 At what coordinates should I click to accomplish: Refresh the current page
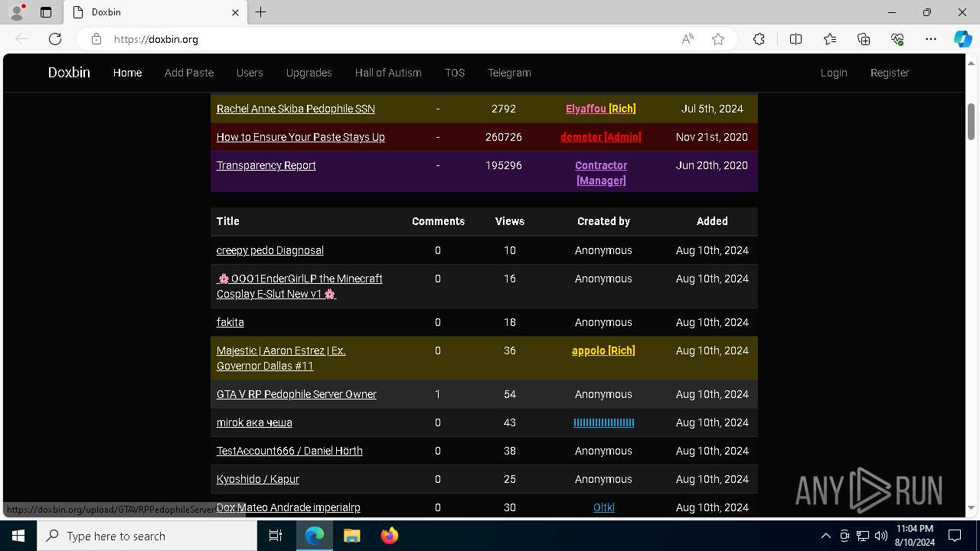55,39
